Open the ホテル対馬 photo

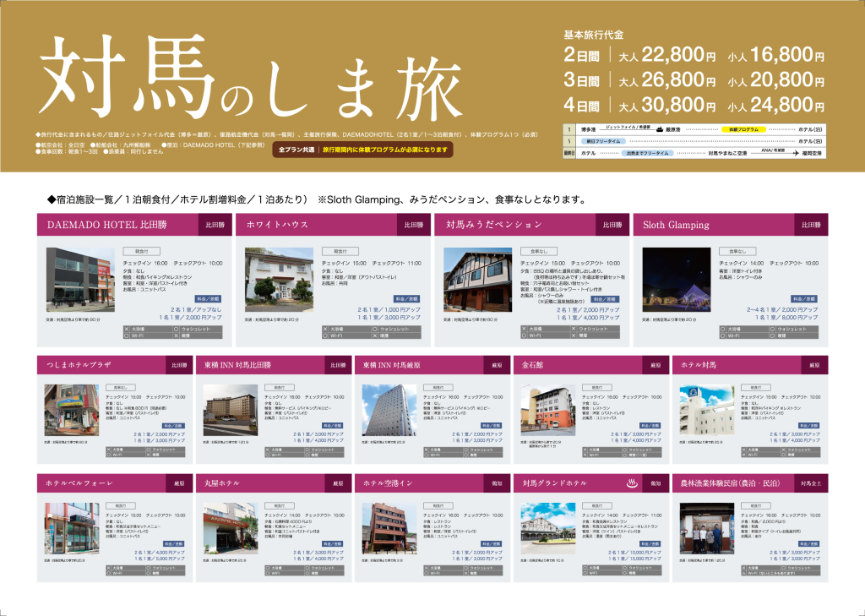tap(707, 410)
